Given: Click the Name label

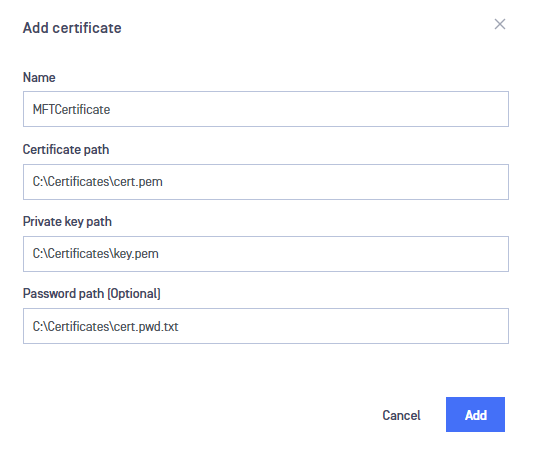Looking at the screenshot, I should [39, 77].
